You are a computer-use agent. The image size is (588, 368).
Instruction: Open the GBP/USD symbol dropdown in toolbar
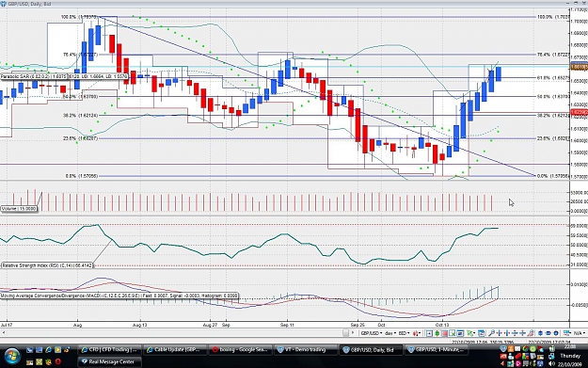pos(372,333)
